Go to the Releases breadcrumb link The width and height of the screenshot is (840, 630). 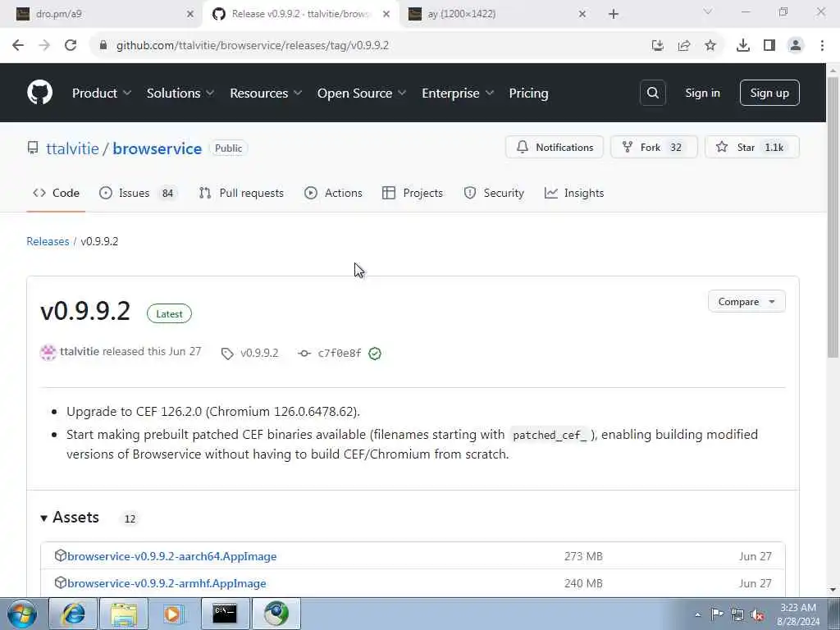(48, 241)
